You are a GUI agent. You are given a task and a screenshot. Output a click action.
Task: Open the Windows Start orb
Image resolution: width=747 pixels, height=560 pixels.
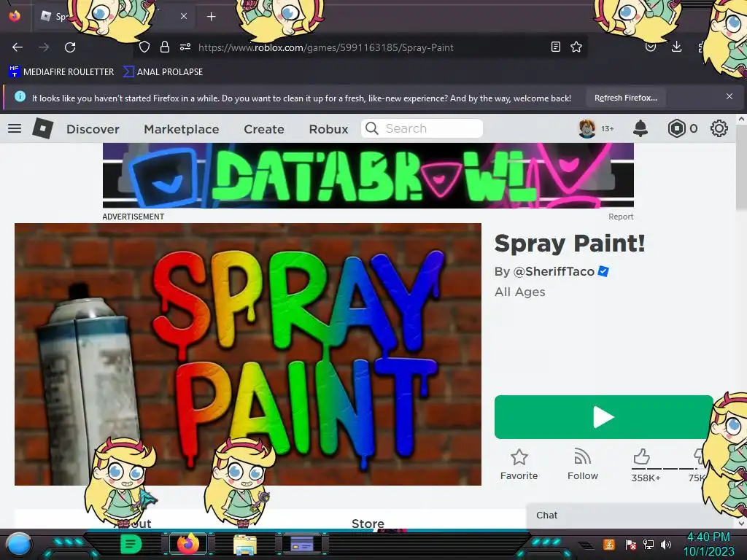[x=19, y=544]
